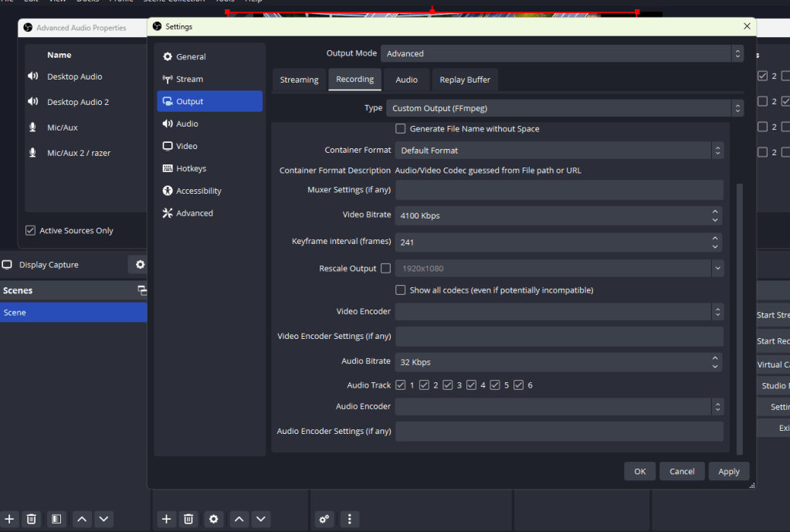Increase Video Bitrate with up arrow
The height and width of the screenshot is (532, 790).
click(x=715, y=211)
